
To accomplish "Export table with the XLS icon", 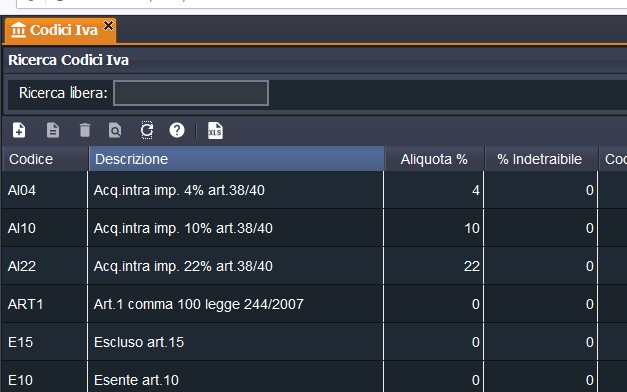I will [x=215, y=130].
